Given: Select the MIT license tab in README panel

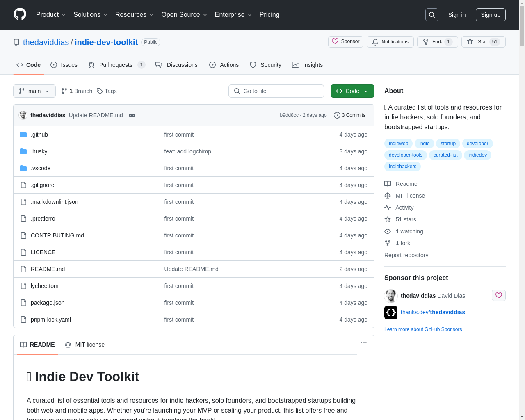Looking at the screenshot, I should (x=84, y=345).
